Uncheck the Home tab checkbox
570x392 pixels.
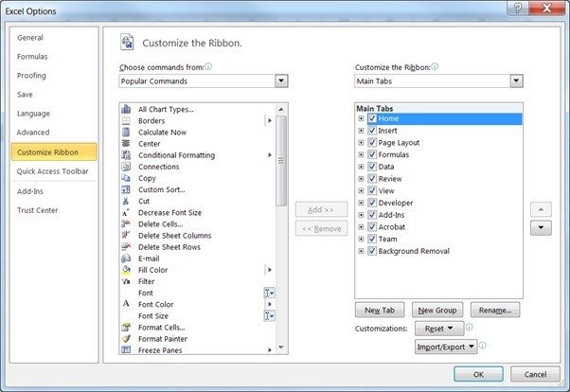click(372, 118)
